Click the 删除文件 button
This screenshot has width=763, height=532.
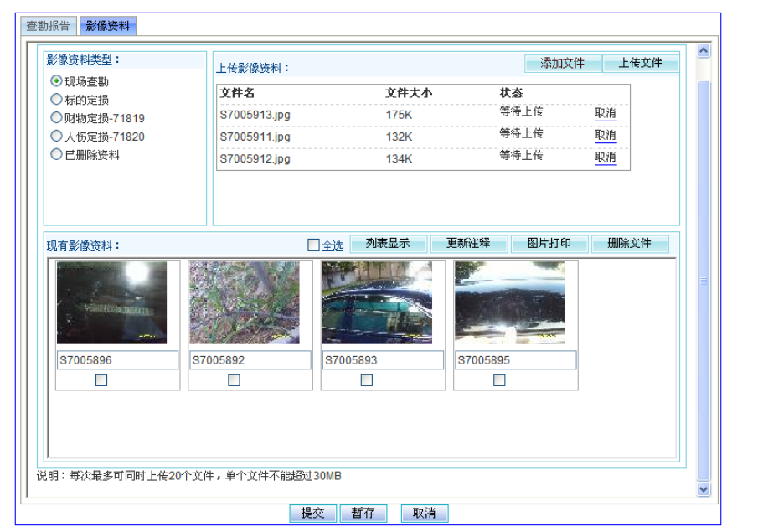point(630,243)
